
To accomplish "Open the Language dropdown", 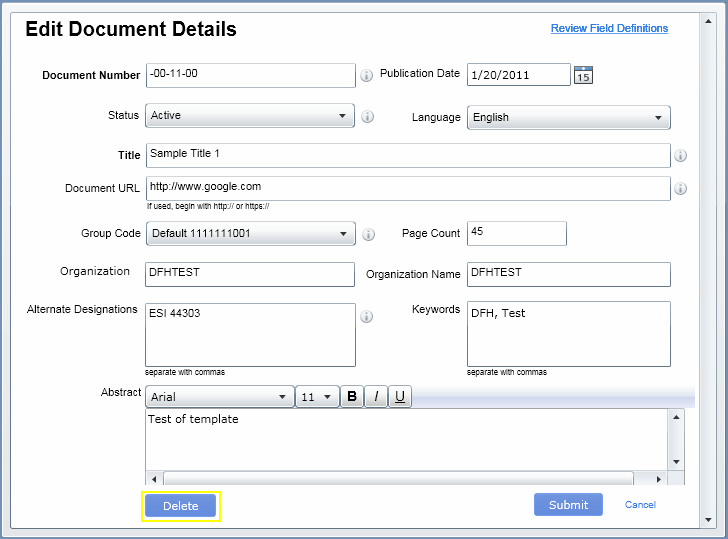I will tap(568, 117).
